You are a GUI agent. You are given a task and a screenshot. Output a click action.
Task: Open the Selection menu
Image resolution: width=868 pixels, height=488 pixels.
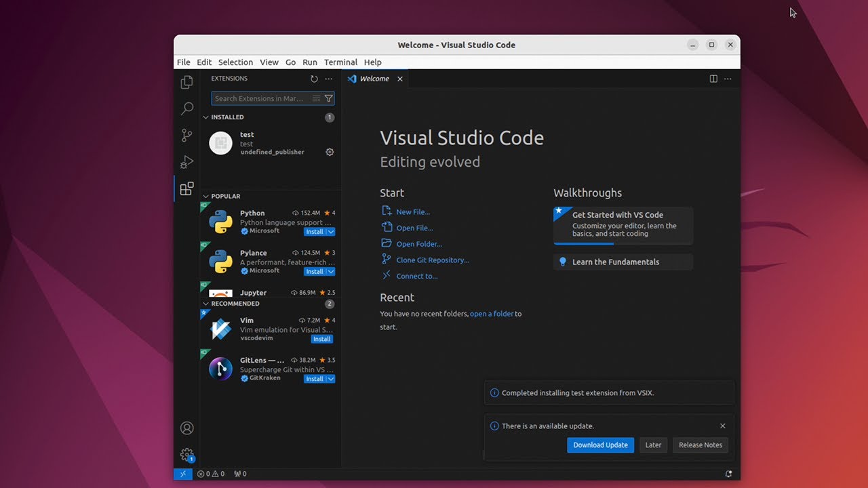tap(235, 62)
